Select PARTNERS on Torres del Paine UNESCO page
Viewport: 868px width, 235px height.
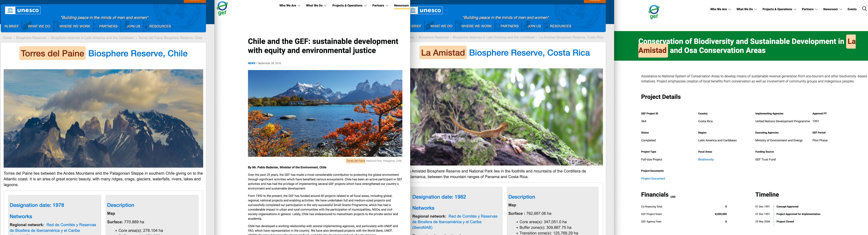coord(108,26)
